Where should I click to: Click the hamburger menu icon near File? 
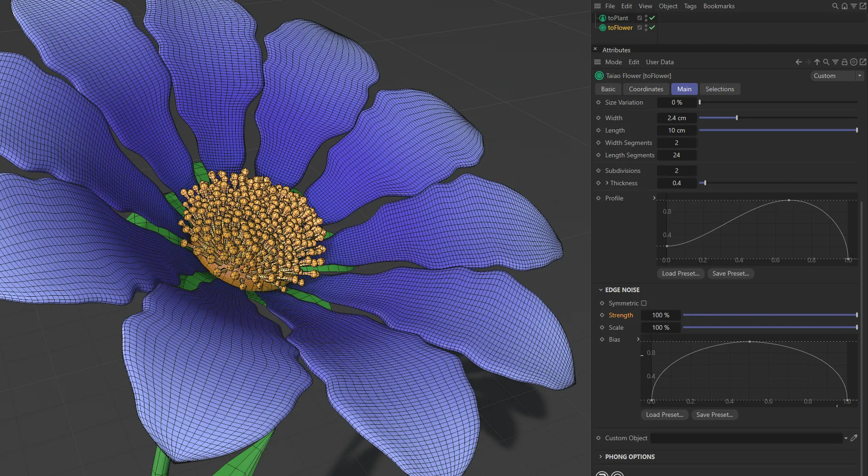click(x=597, y=6)
